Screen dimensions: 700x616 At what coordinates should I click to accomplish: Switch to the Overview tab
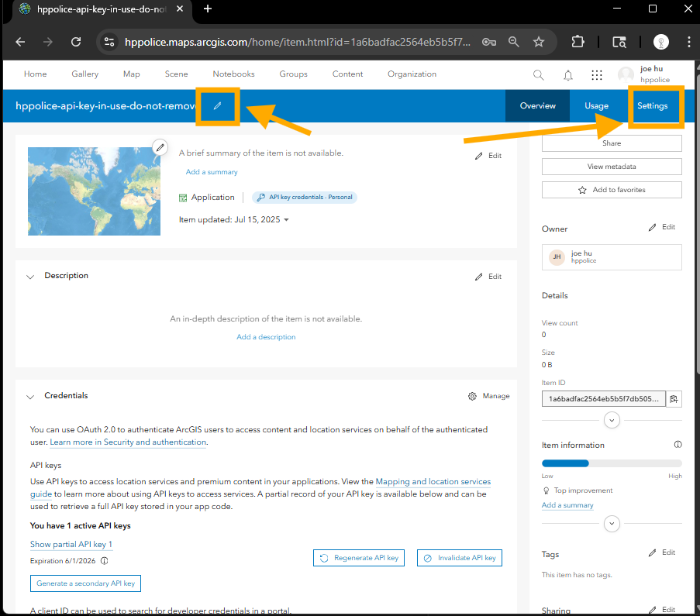pyautogui.click(x=537, y=106)
